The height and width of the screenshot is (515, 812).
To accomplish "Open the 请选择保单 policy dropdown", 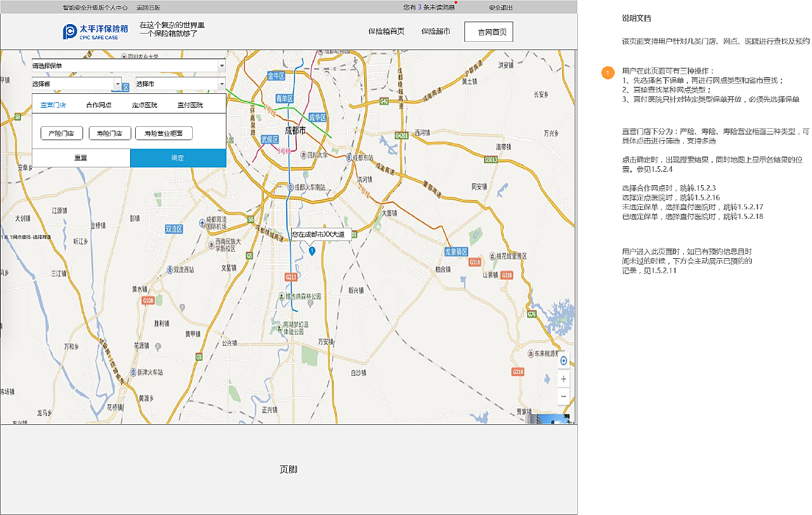I will point(129,65).
